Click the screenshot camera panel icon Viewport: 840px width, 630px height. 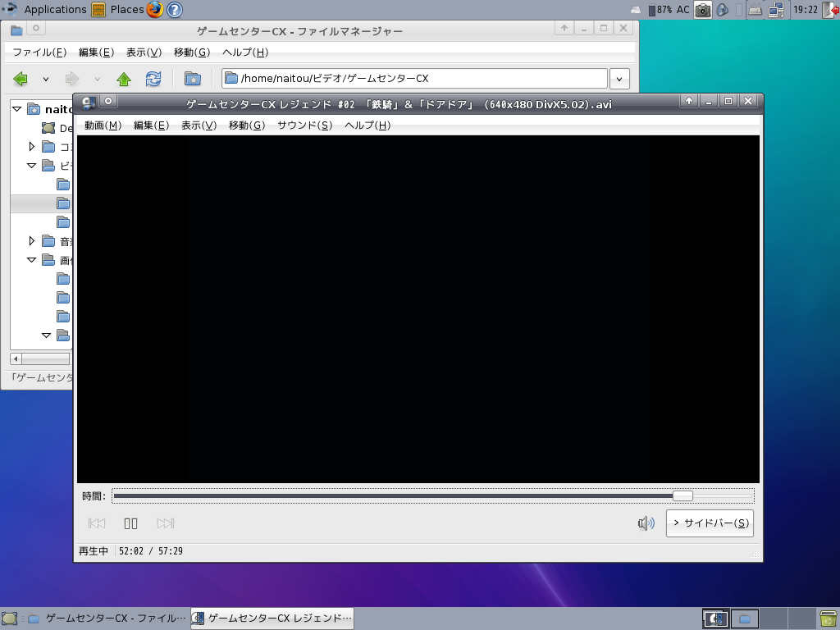point(703,10)
